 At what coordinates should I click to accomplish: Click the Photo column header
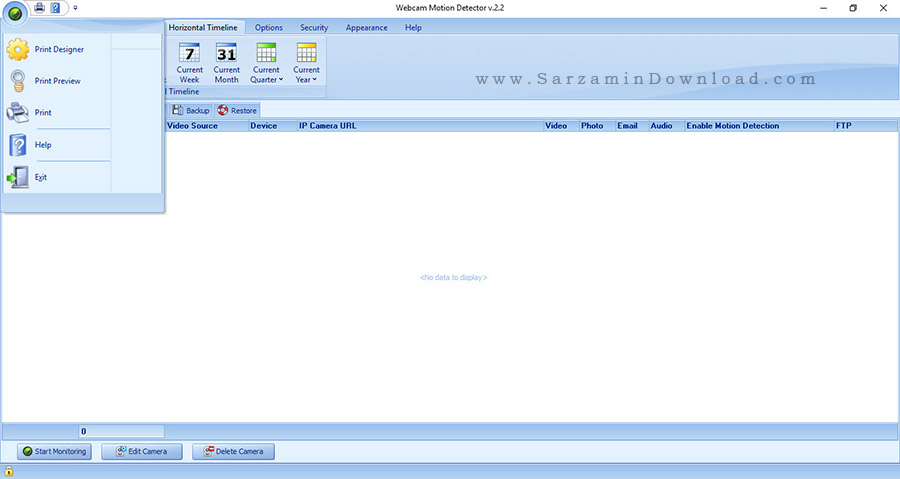point(597,126)
